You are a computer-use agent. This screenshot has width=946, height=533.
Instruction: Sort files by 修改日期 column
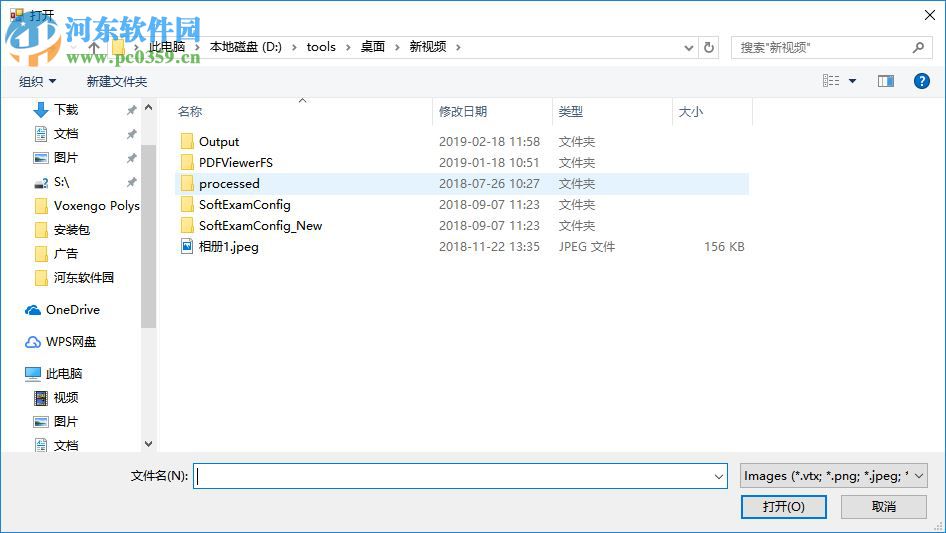(463, 112)
